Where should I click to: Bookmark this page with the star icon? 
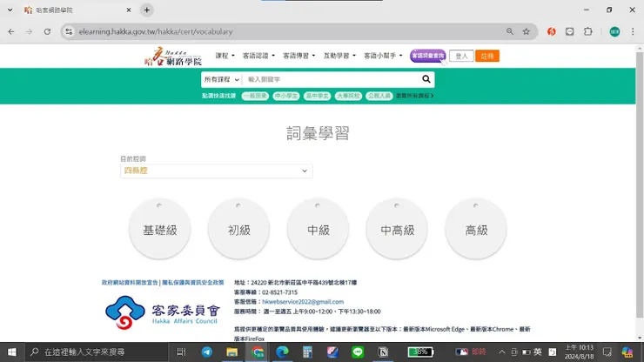tap(527, 31)
